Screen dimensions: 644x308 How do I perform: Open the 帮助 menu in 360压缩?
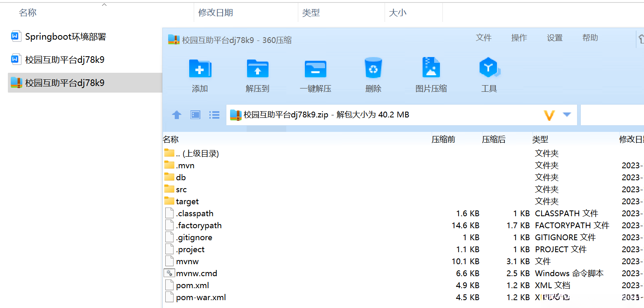click(590, 38)
